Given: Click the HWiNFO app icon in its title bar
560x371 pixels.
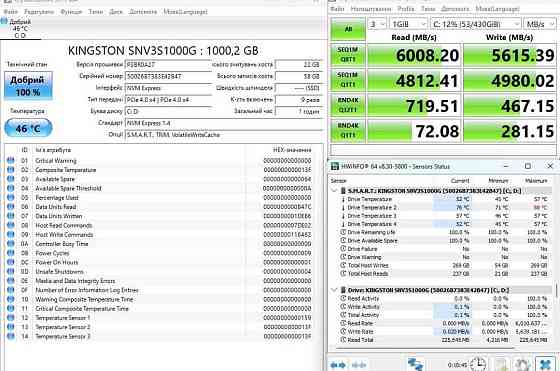Looking at the screenshot, I should (335, 166).
